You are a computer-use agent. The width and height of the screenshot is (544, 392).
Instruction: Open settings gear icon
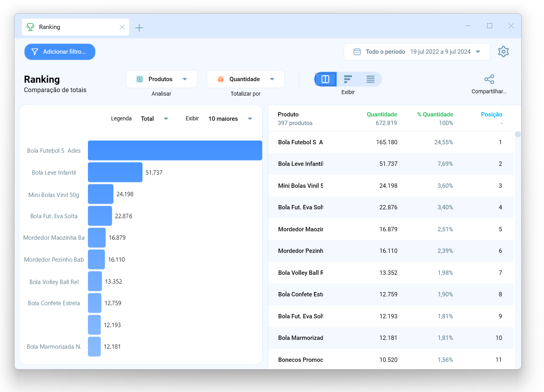[504, 52]
